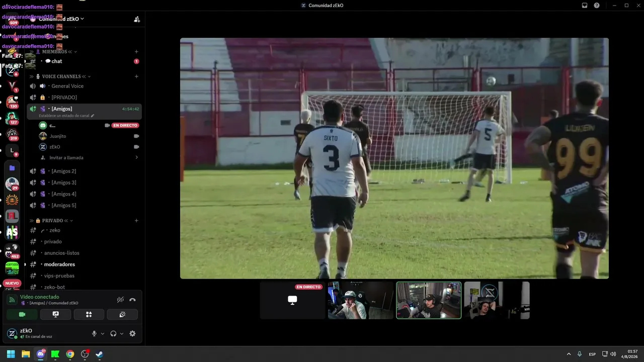Click 'Establece un estado de canal' link
The width and height of the screenshot is (644, 362).
click(66, 116)
